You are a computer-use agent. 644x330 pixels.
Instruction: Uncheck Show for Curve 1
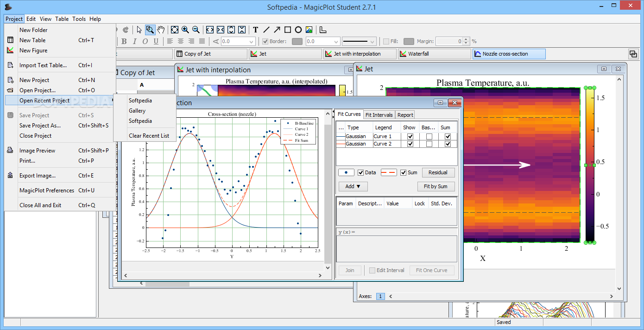click(410, 136)
